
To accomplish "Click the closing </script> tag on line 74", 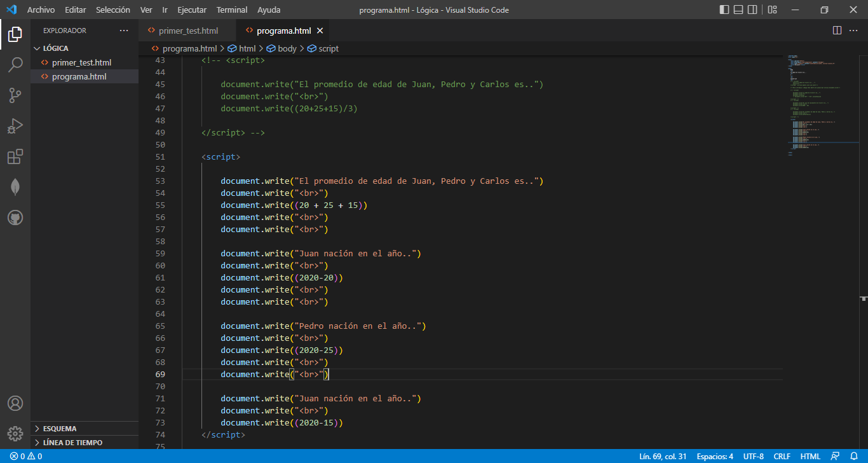I will point(223,434).
